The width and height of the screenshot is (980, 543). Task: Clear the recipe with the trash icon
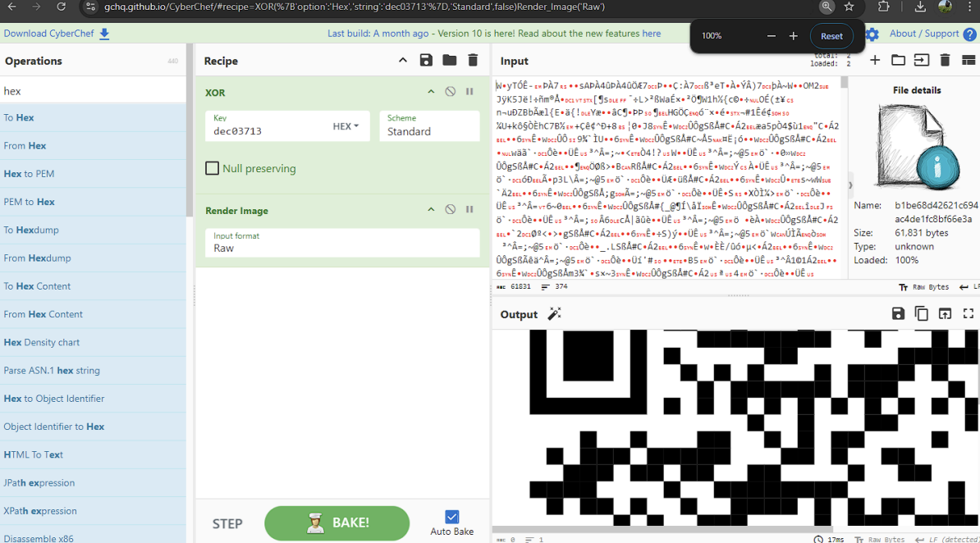472,60
